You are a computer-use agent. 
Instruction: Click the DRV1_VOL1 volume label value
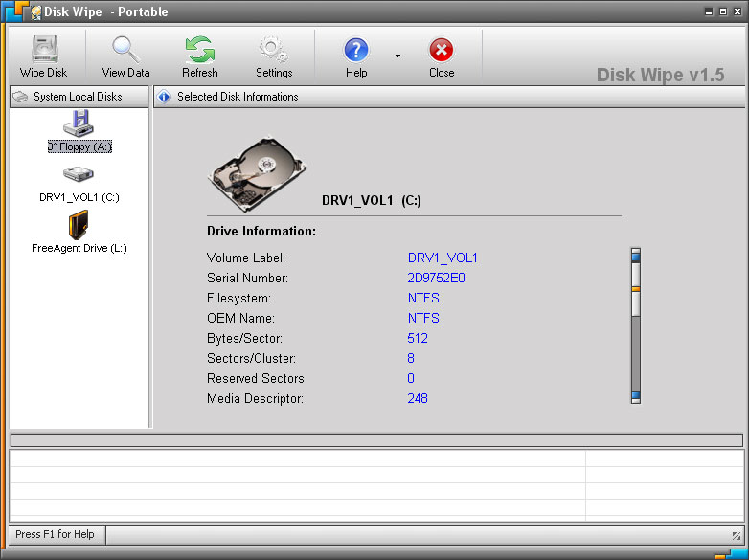(443, 258)
